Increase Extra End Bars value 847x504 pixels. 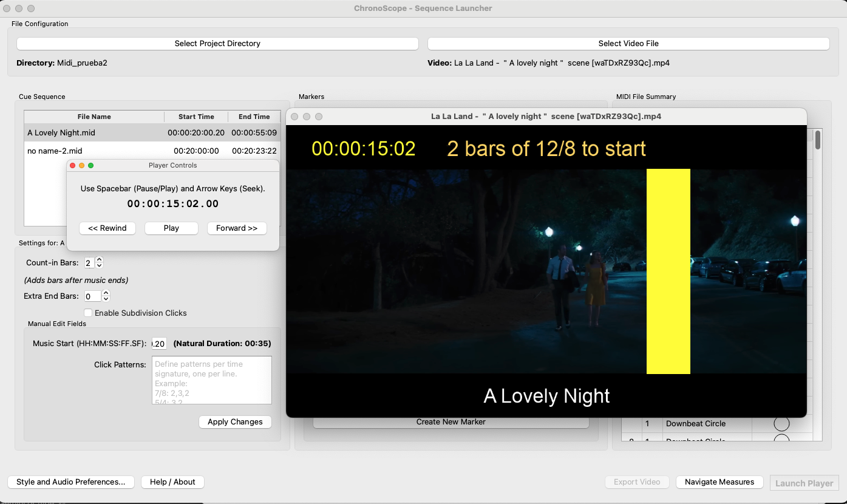106,293
